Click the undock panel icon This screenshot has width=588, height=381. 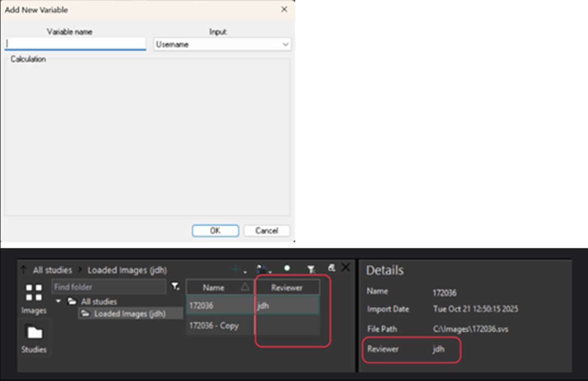(x=331, y=268)
